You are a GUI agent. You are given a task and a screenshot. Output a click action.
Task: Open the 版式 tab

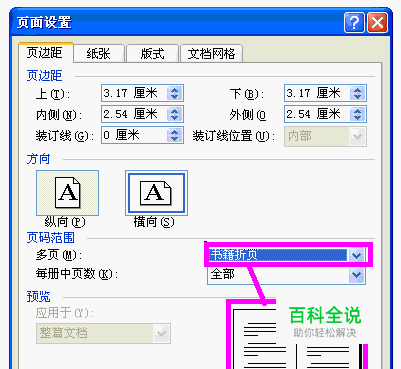[152, 53]
